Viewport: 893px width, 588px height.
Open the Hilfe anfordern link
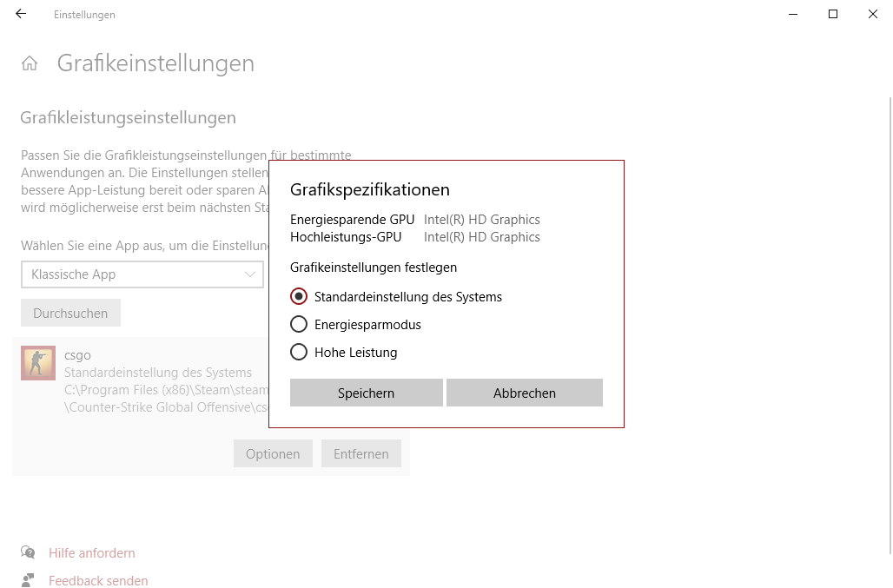[x=91, y=553]
